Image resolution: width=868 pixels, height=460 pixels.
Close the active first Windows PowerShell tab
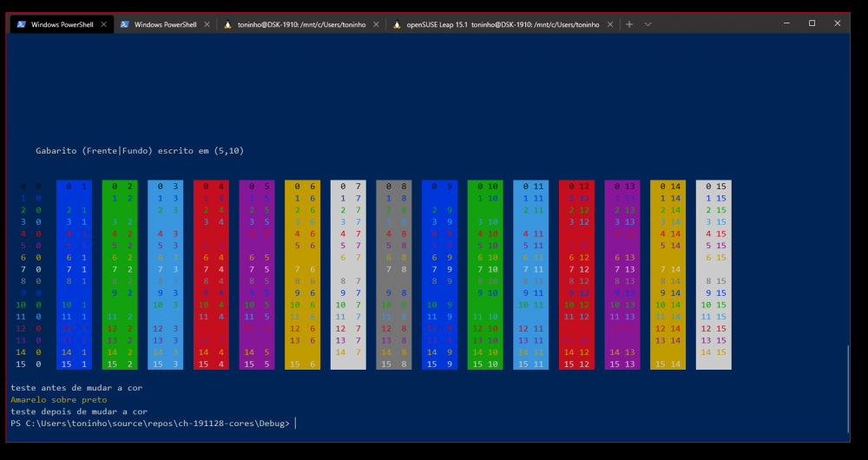pyautogui.click(x=103, y=24)
